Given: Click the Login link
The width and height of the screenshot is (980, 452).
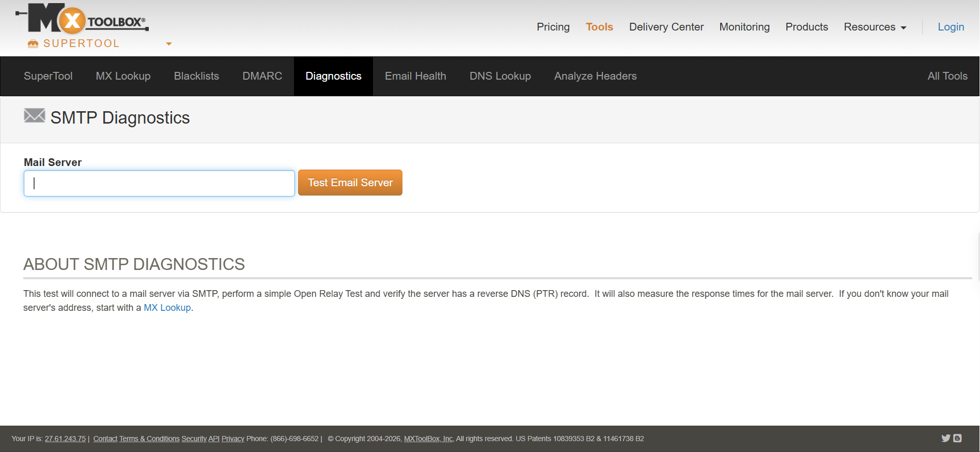Looking at the screenshot, I should pyautogui.click(x=951, y=27).
